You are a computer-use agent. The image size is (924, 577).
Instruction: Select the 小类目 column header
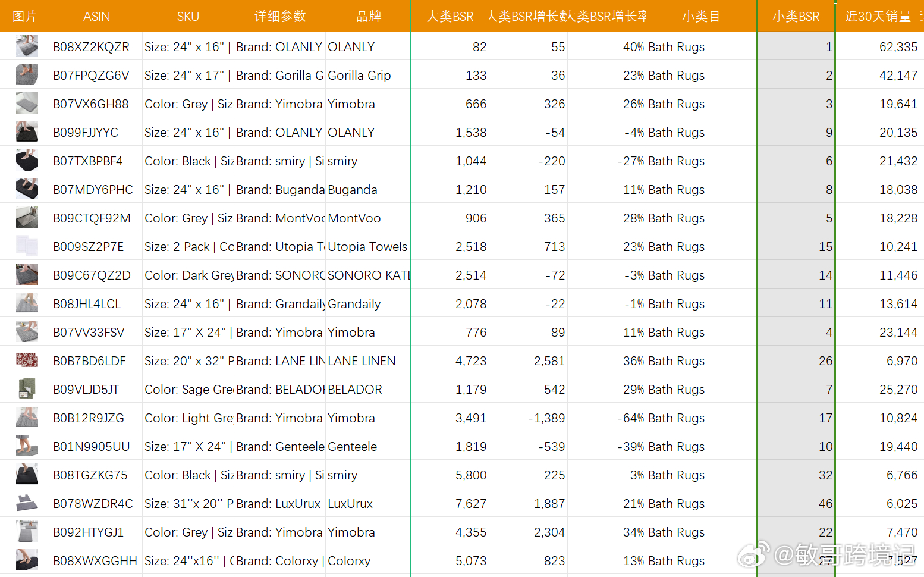701,16
